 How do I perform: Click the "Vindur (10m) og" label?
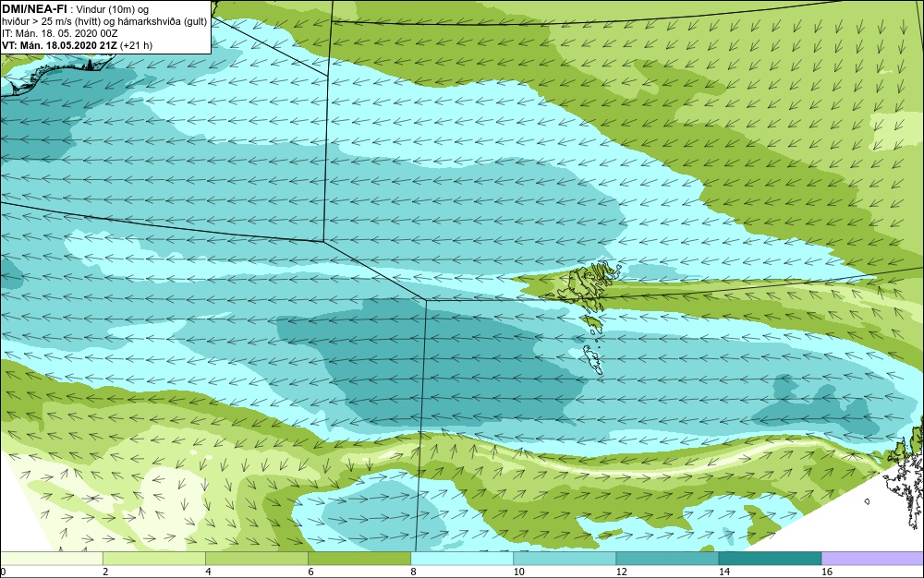click(113, 9)
